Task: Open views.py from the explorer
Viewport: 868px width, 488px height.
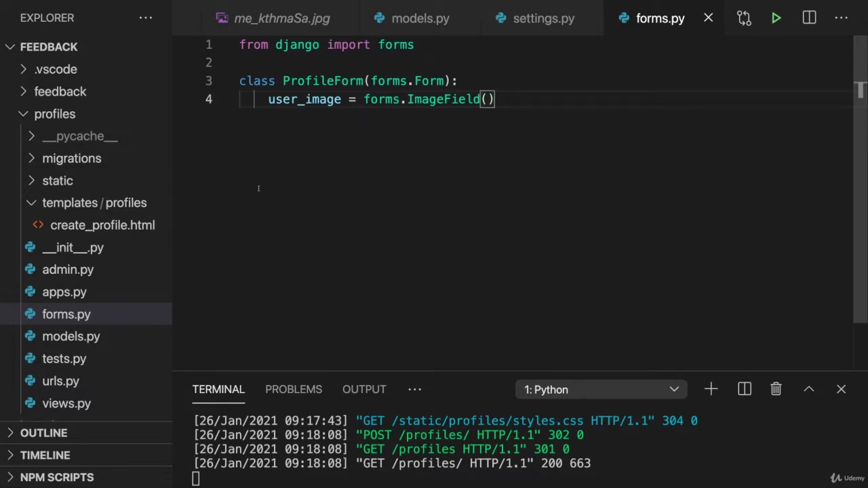Action: [66, 403]
